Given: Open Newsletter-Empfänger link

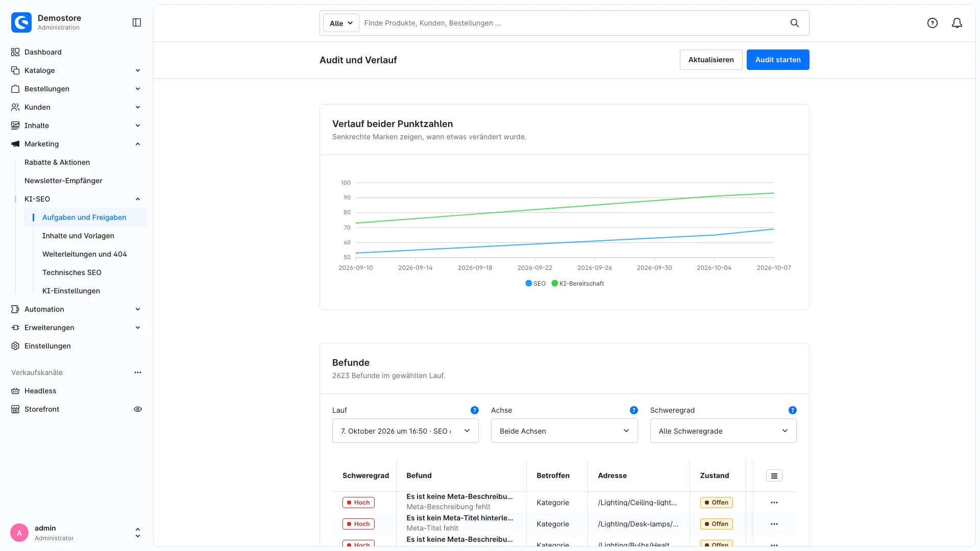Looking at the screenshot, I should 63,181.
